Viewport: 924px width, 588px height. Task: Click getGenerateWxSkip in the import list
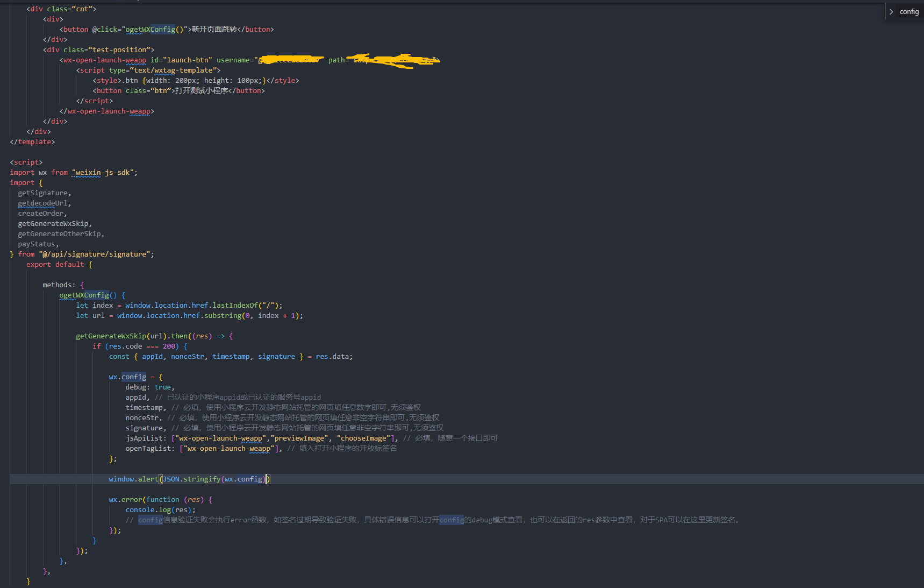pyautogui.click(x=53, y=224)
